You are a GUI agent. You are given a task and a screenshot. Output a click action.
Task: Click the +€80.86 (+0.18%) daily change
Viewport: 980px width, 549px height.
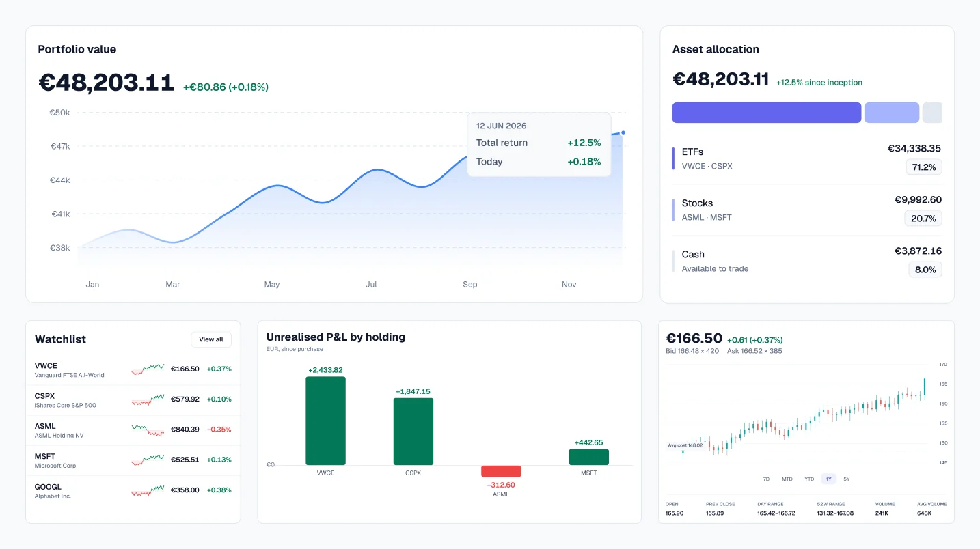tap(226, 87)
